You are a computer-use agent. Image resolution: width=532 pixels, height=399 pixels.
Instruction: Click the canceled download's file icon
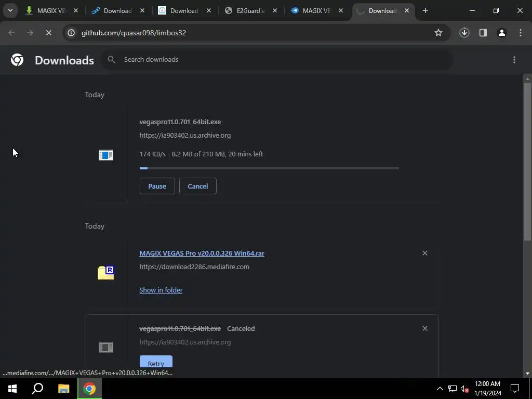[x=106, y=348]
